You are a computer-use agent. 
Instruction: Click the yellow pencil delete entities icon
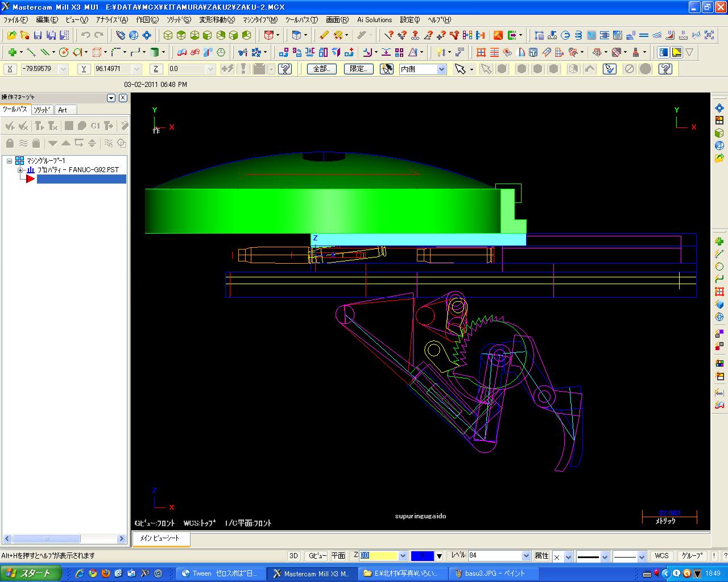(x=324, y=35)
